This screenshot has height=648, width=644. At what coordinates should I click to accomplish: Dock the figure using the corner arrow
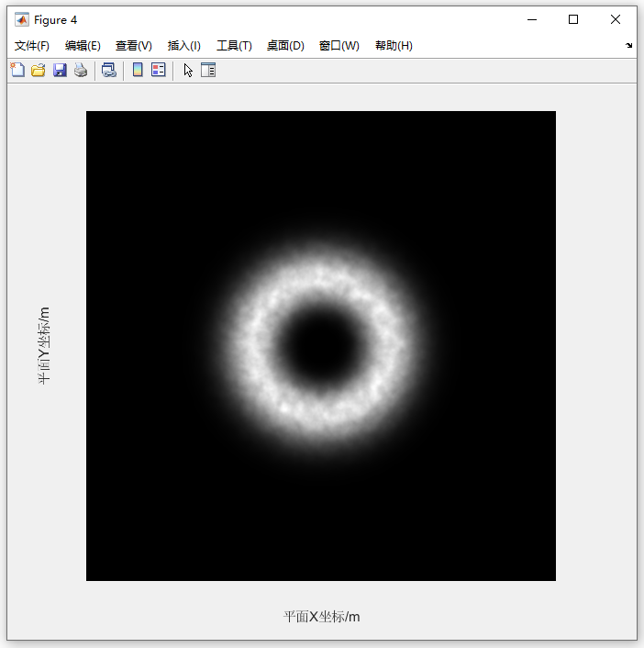click(x=628, y=46)
